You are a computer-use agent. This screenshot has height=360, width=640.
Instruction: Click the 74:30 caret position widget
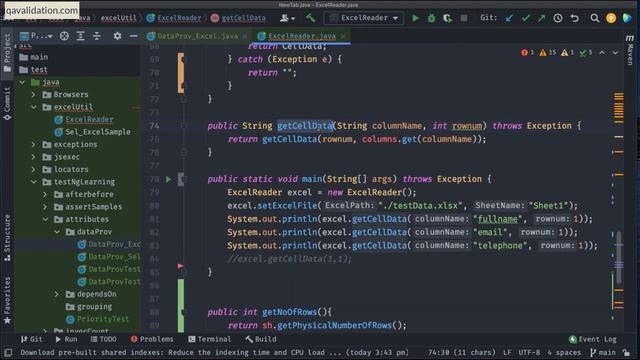coord(461,352)
